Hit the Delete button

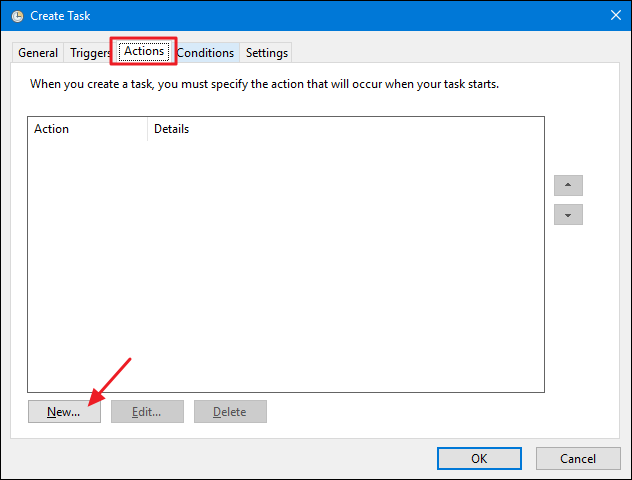click(x=230, y=411)
